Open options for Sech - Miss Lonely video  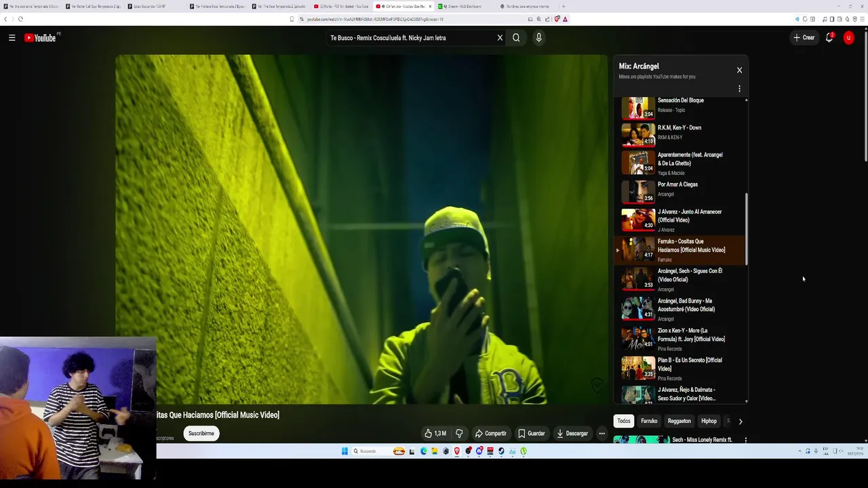pos(745,440)
